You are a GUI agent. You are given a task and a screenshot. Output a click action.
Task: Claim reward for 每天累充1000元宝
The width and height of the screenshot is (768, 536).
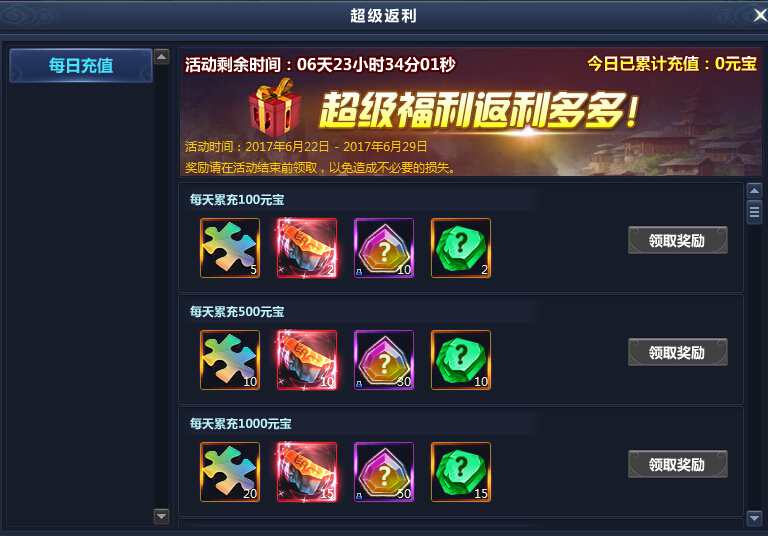pos(677,464)
